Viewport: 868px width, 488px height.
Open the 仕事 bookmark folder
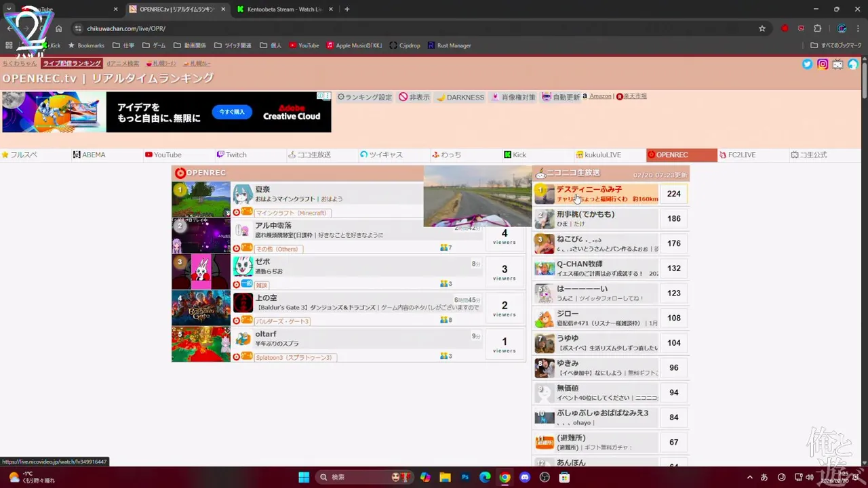123,45
